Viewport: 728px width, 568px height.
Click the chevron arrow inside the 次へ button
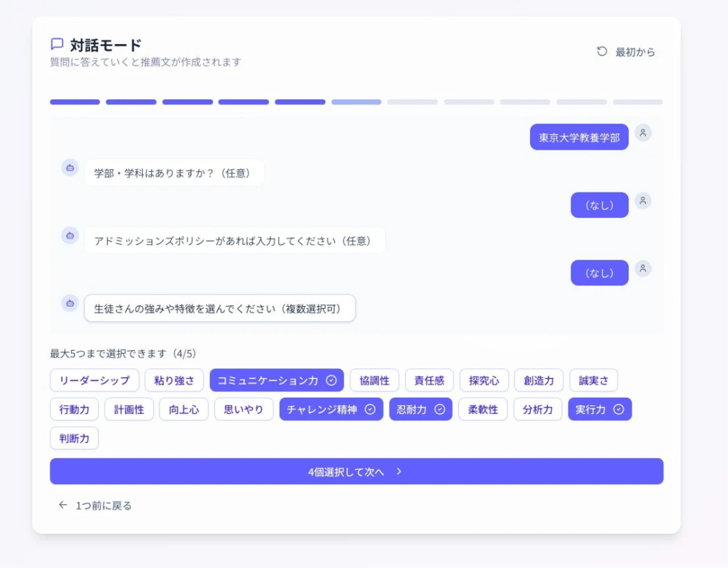coord(400,471)
